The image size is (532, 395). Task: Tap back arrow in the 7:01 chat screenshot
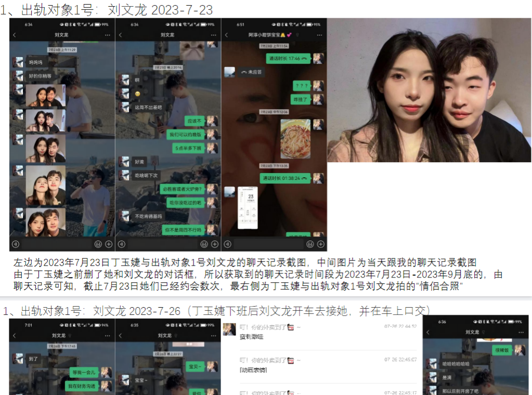pos(14,336)
